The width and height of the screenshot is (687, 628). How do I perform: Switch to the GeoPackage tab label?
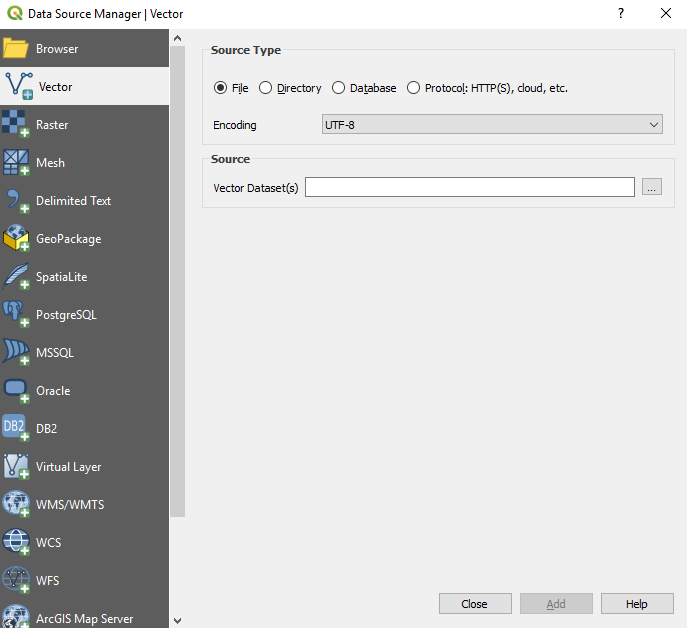68,238
